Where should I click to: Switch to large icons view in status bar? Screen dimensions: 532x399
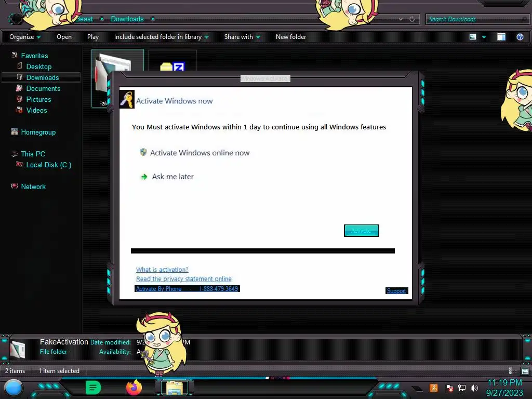click(x=525, y=371)
